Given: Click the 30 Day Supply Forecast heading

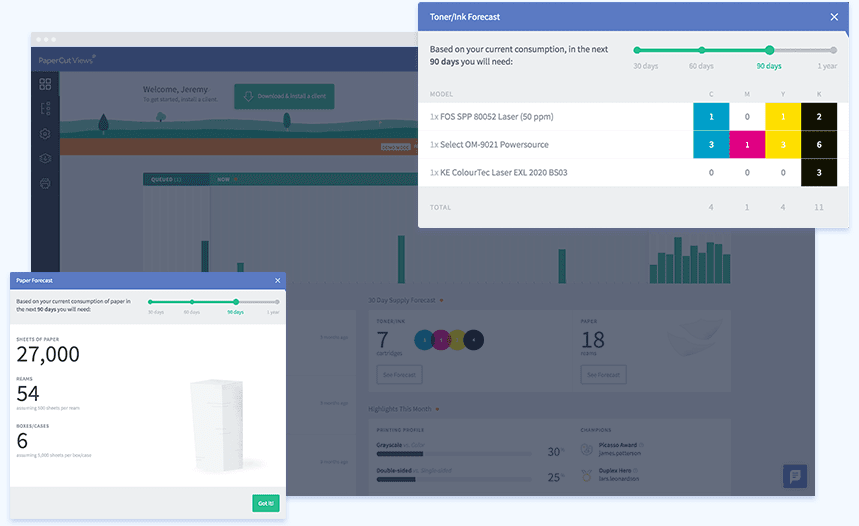Looking at the screenshot, I should pos(402,300).
